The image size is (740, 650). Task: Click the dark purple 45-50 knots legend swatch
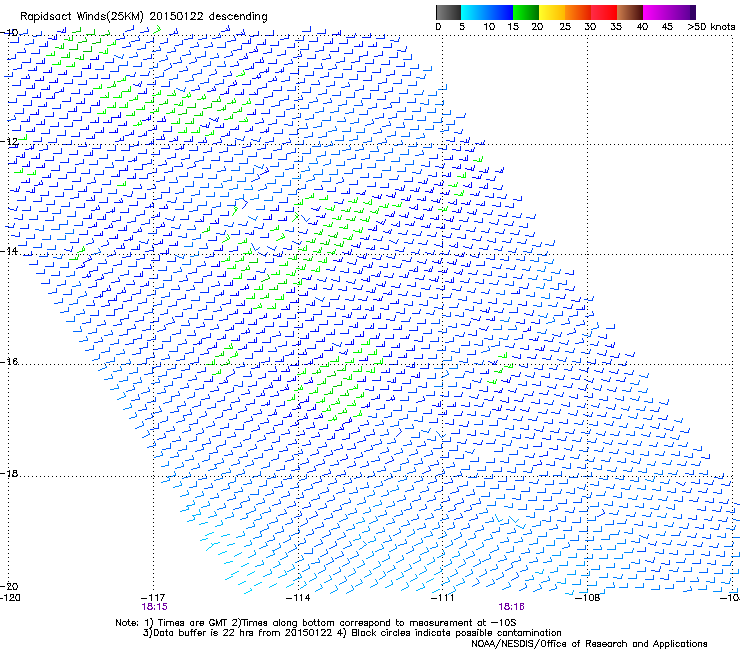coord(682,12)
